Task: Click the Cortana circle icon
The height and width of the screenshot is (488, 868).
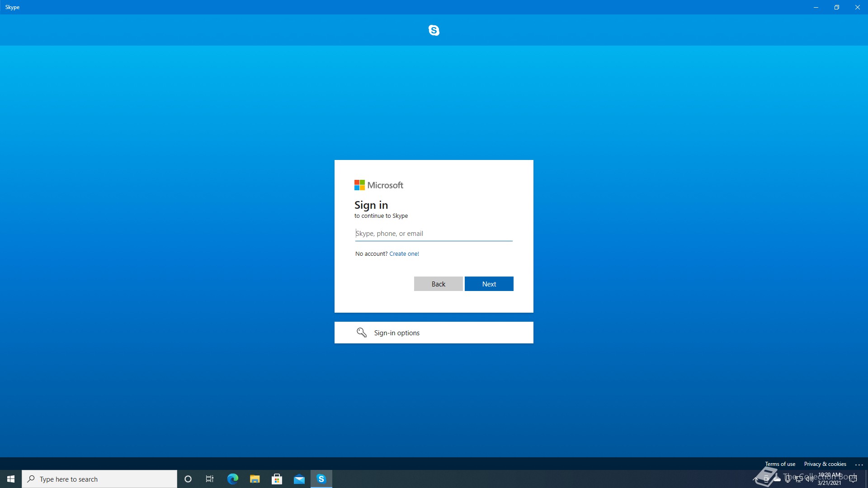Action: click(188, 479)
